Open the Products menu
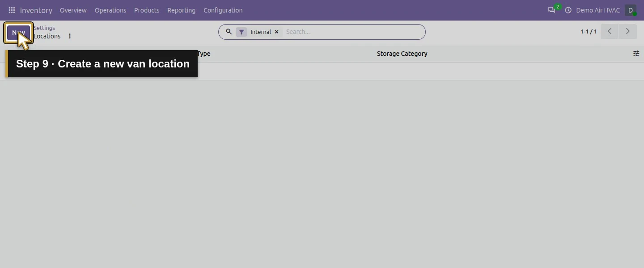 pyautogui.click(x=147, y=10)
